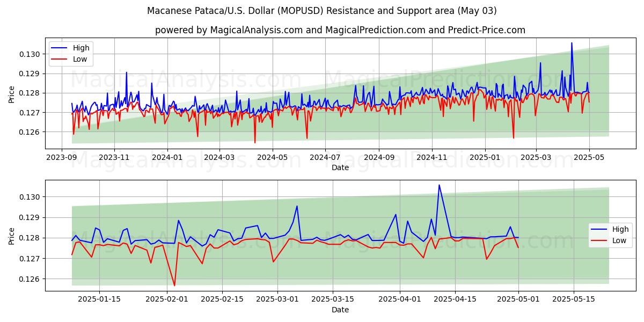Click the 2025-05-01 date tick on the bottom chart
Screen dimensions: 644x322
(x=518, y=299)
